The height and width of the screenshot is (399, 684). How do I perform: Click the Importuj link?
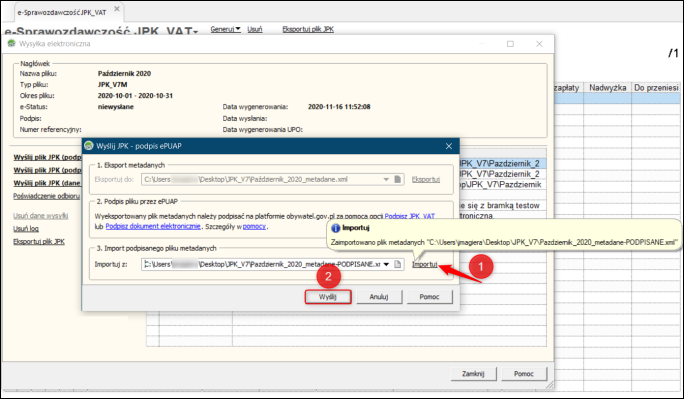(x=424, y=264)
